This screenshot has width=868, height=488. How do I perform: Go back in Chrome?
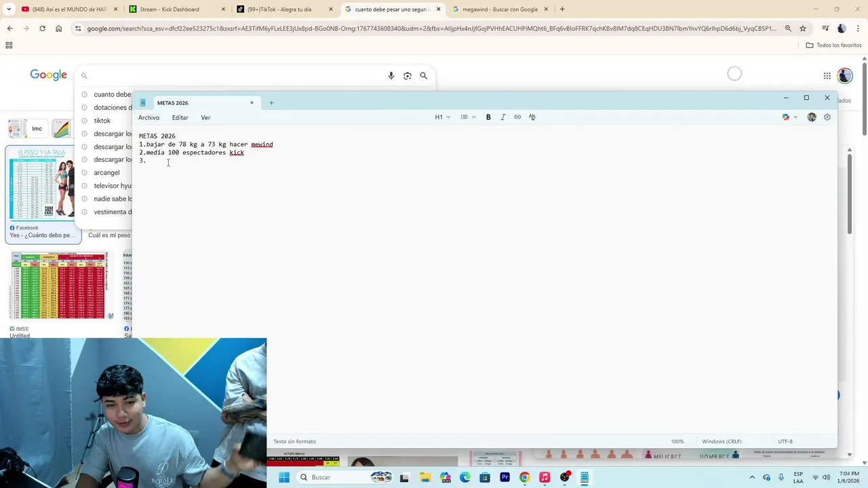tap(9, 28)
